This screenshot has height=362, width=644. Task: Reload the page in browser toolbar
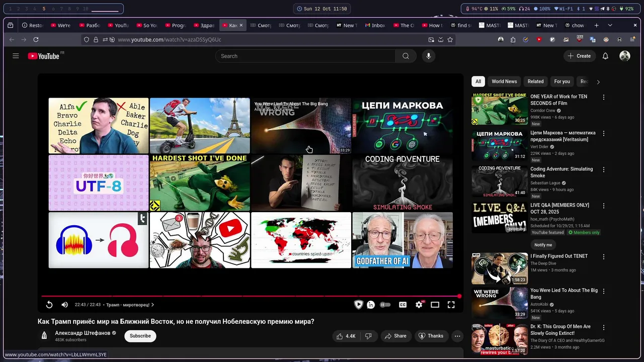coord(36,39)
